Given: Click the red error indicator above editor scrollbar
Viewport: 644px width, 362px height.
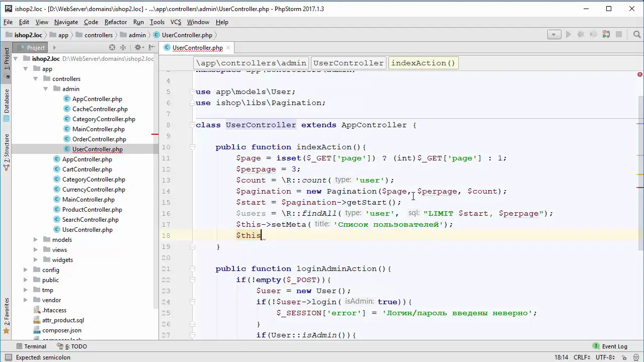Looking at the screenshot, I should (640, 74).
